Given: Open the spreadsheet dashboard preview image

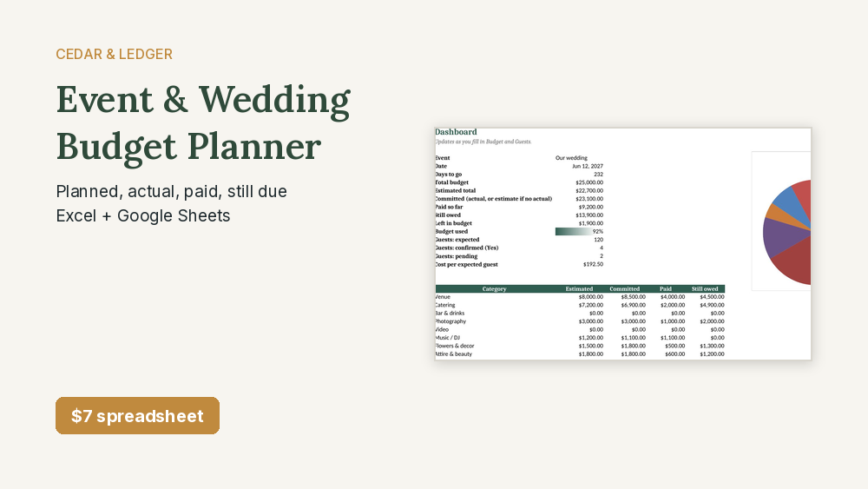Looking at the screenshot, I should [x=622, y=244].
